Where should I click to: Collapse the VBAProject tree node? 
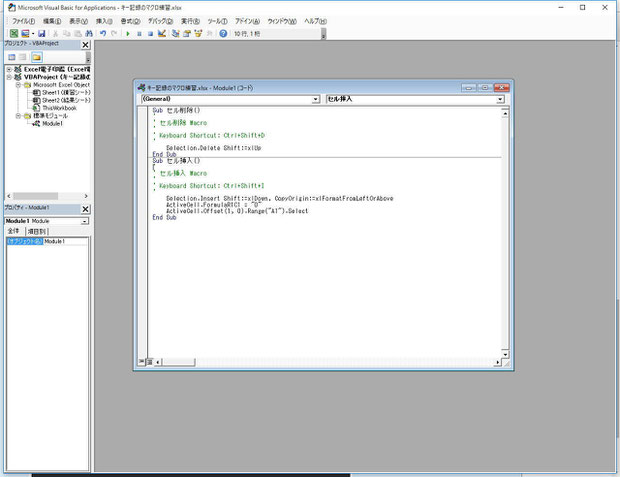[9, 77]
